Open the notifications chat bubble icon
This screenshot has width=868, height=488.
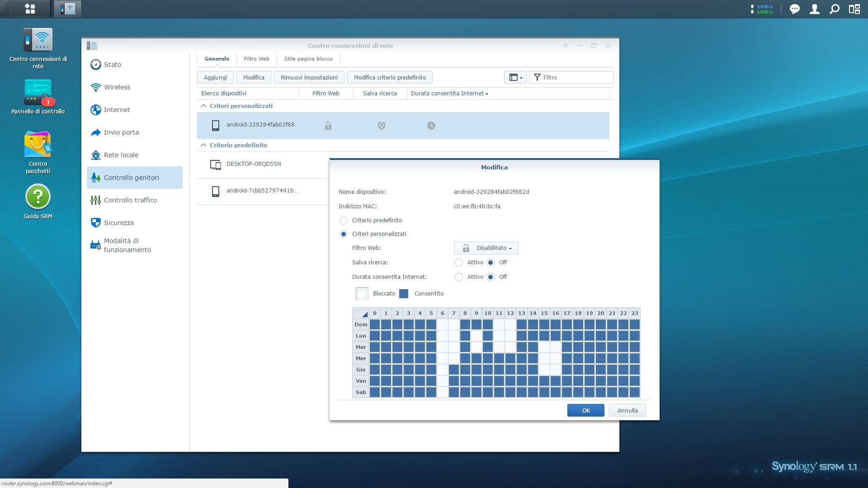(794, 9)
